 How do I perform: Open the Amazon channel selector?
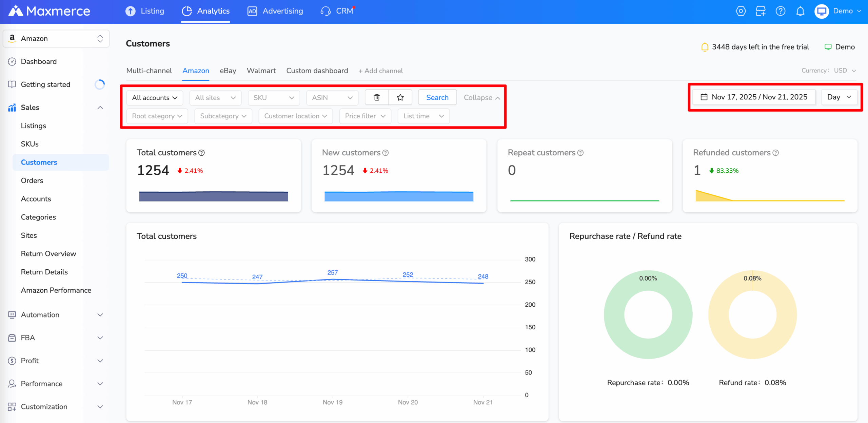[56, 38]
